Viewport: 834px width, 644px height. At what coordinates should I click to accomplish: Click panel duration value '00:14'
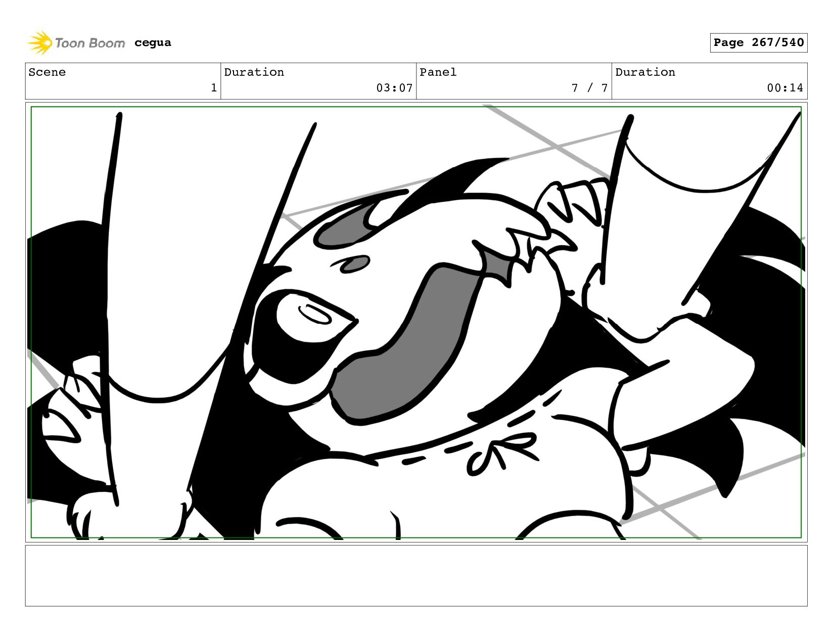(x=785, y=88)
